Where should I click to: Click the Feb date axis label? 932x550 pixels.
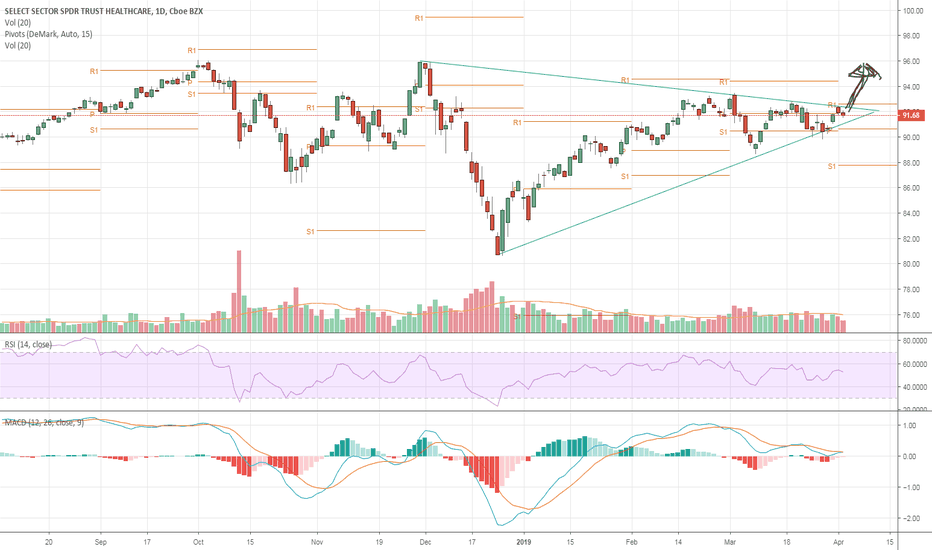pyautogui.click(x=631, y=542)
